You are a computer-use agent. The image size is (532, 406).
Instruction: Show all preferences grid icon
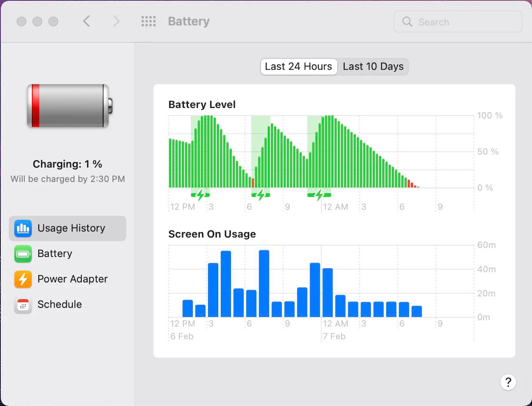148,21
